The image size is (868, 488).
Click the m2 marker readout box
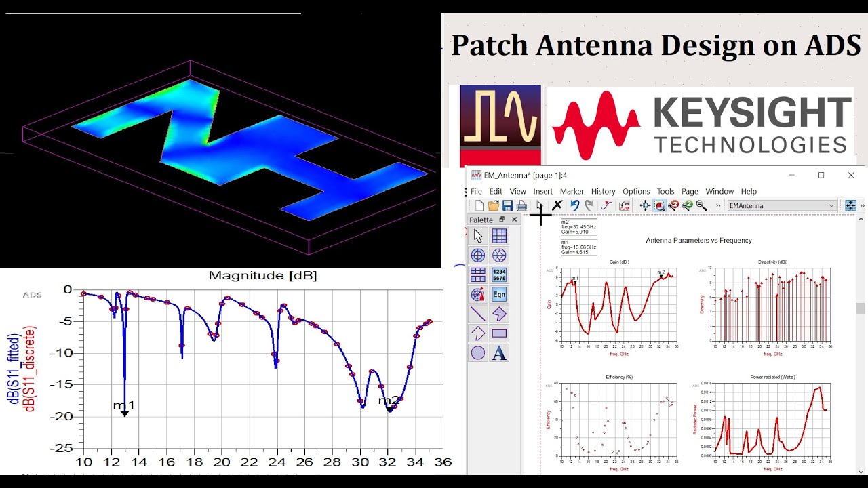coord(578,226)
